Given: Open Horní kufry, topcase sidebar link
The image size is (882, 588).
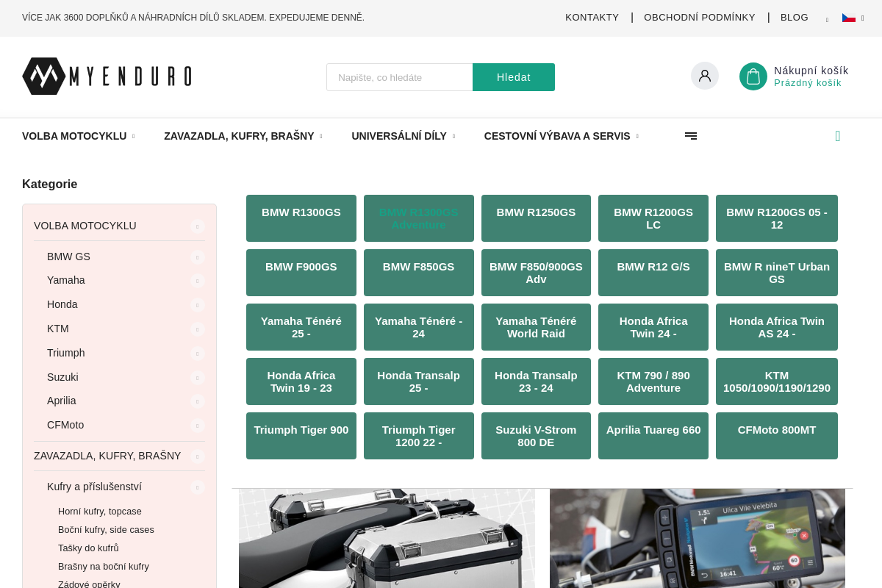Looking at the screenshot, I should 100,511.
